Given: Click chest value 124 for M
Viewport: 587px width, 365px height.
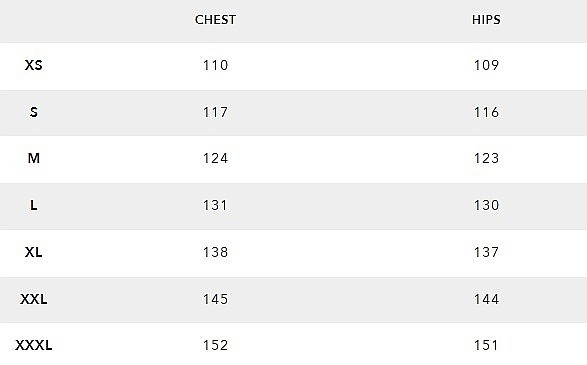Looking at the screenshot, I should pyautogui.click(x=215, y=158).
